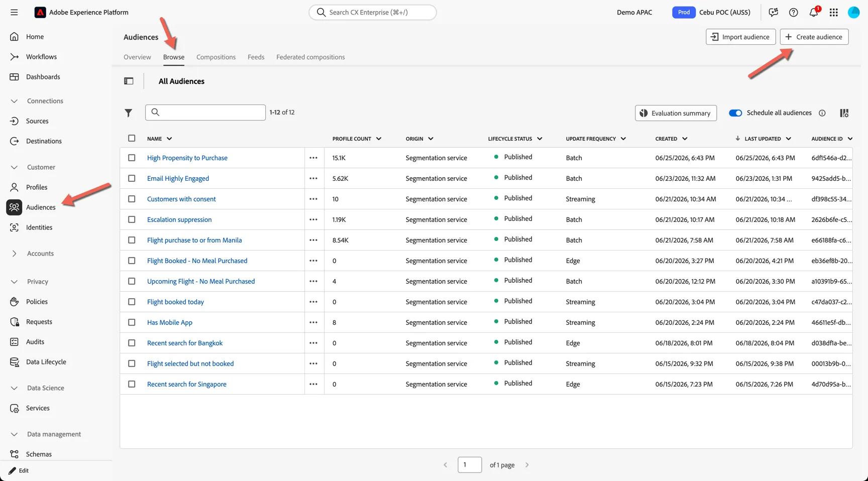Go to Sources in sidebar
Viewport: 868px width, 481px height.
coord(37,121)
